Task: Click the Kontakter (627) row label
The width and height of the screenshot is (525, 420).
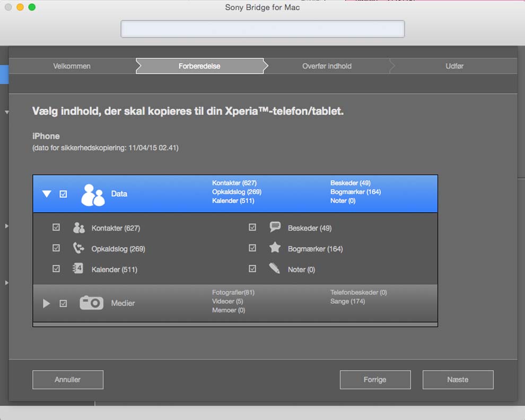Action: click(x=116, y=228)
